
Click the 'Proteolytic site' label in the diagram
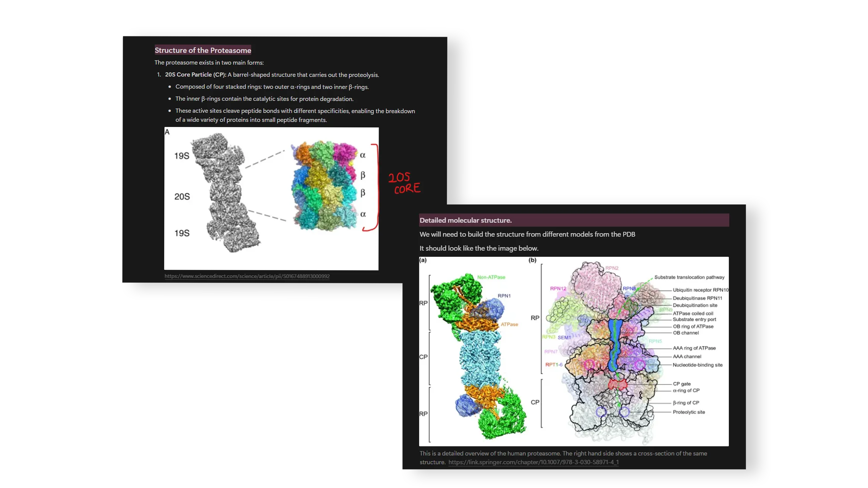point(688,412)
